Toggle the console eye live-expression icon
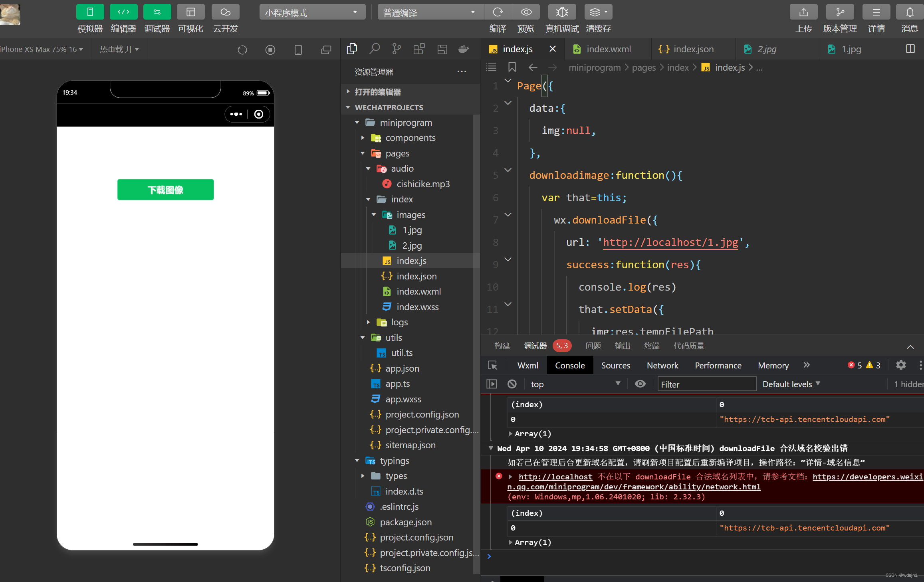This screenshot has height=582, width=924. click(640, 384)
